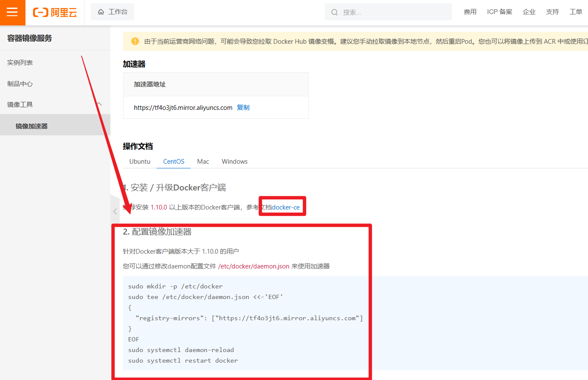This screenshot has width=588, height=380.
Task: Open the 费用 top menu
Action: [470, 12]
